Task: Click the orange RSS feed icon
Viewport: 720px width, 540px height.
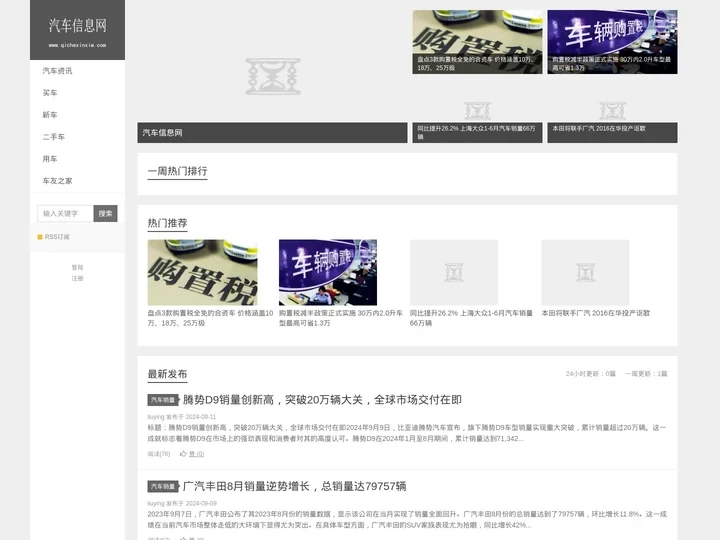Action: coord(40,237)
